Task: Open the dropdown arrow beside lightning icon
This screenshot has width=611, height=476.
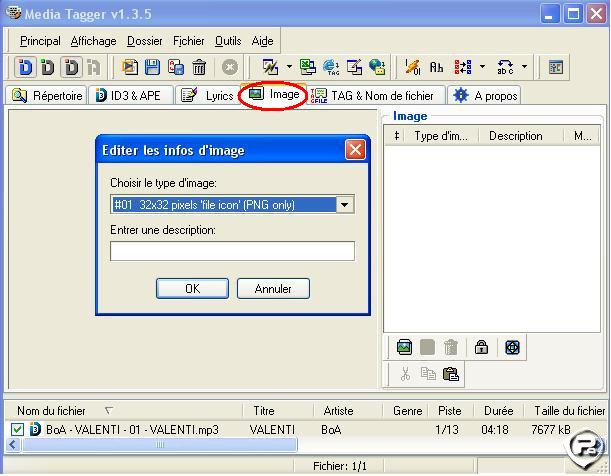Action: tap(289, 67)
